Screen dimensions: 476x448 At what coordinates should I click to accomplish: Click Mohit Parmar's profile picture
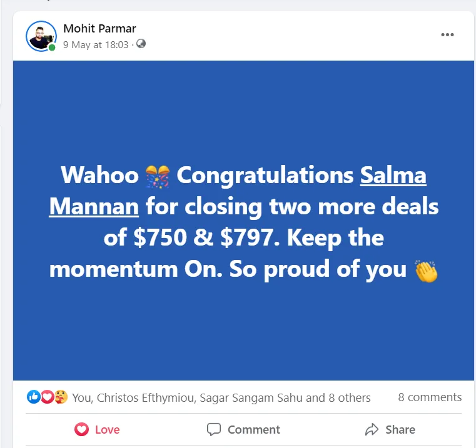(41, 36)
